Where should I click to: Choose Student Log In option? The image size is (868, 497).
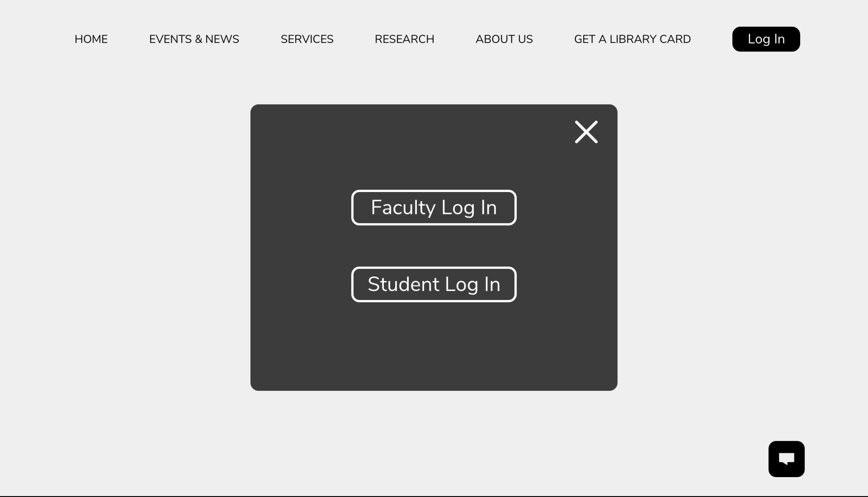[434, 284]
